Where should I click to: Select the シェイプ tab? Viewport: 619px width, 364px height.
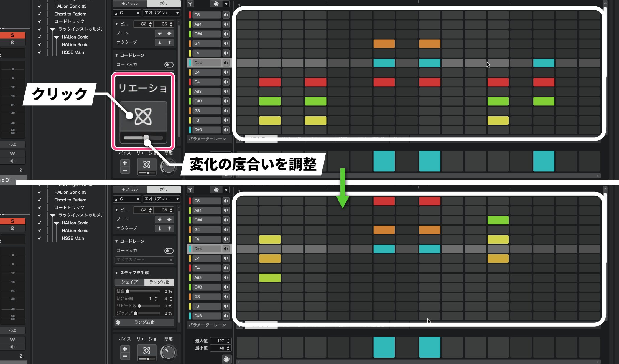pyautogui.click(x=129, y=282)
